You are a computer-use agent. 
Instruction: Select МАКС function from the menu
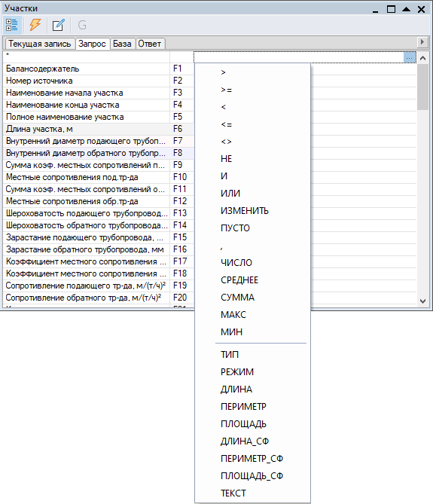tap(252, 315)
